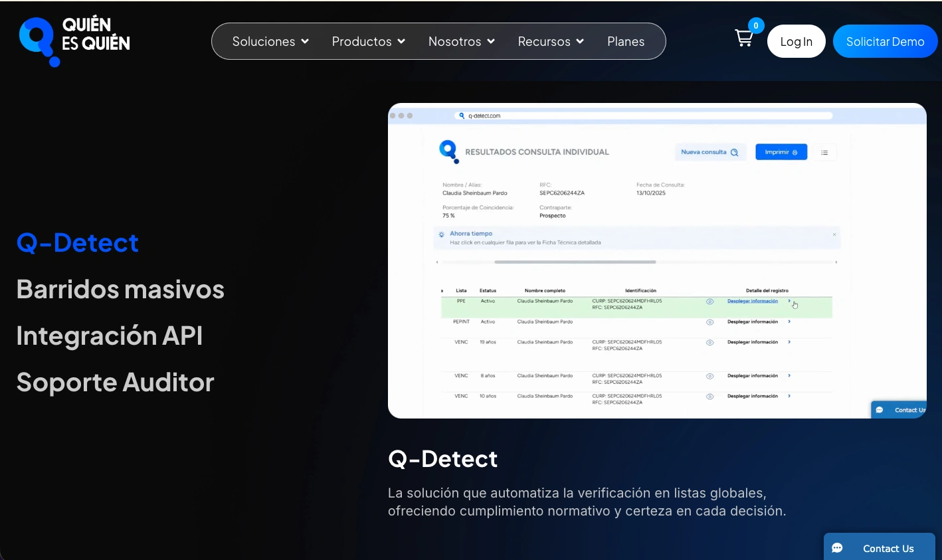Toggle the eye icon in the VENC 8 años row
Image resolution: width=942 pixels, height=560 pixels.
(x=709, y=376)
